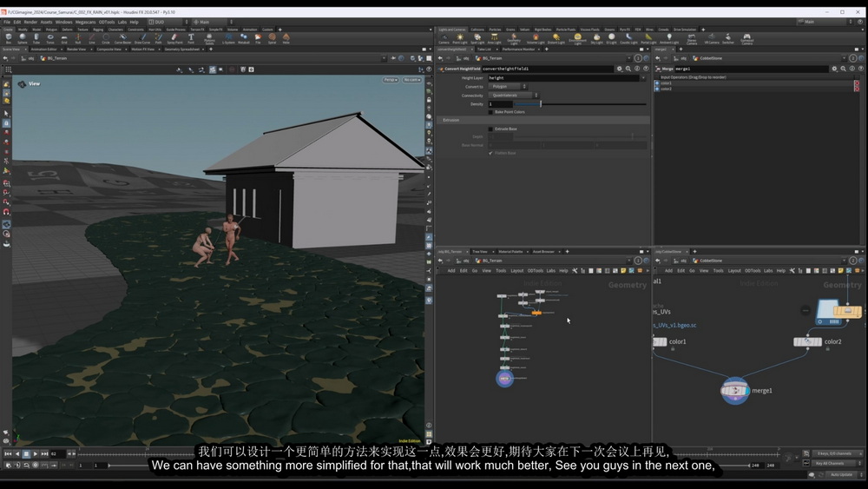Select the Grid shelf tool

[64, 38]
